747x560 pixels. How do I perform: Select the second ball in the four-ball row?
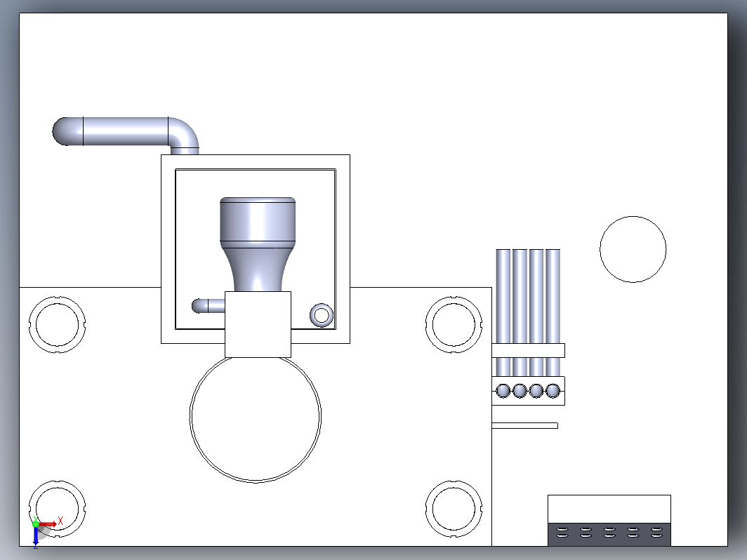(520, 391)
